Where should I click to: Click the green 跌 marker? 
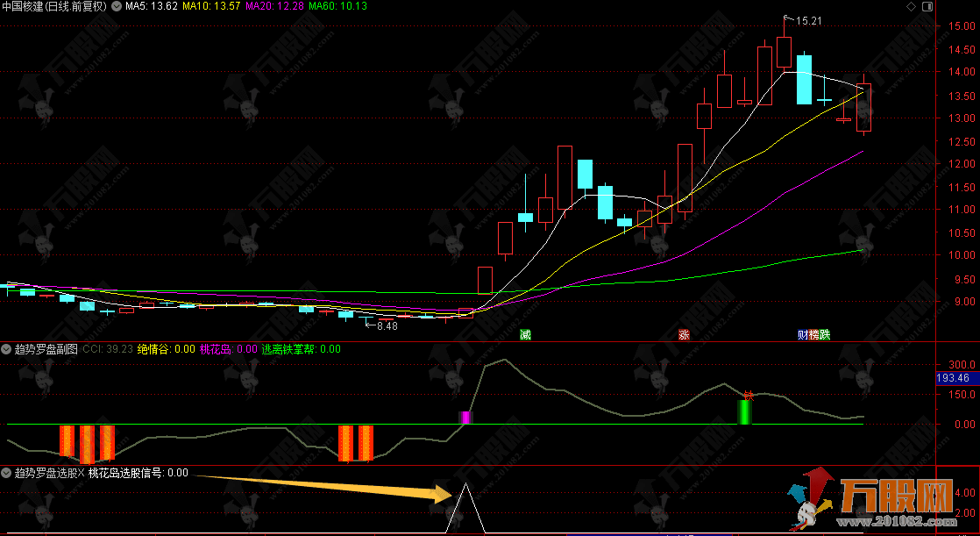point(825,334)
